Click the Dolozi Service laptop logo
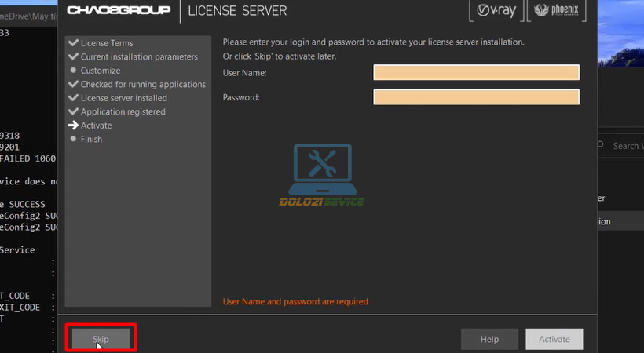644x353 pixels. coord(322,169)
